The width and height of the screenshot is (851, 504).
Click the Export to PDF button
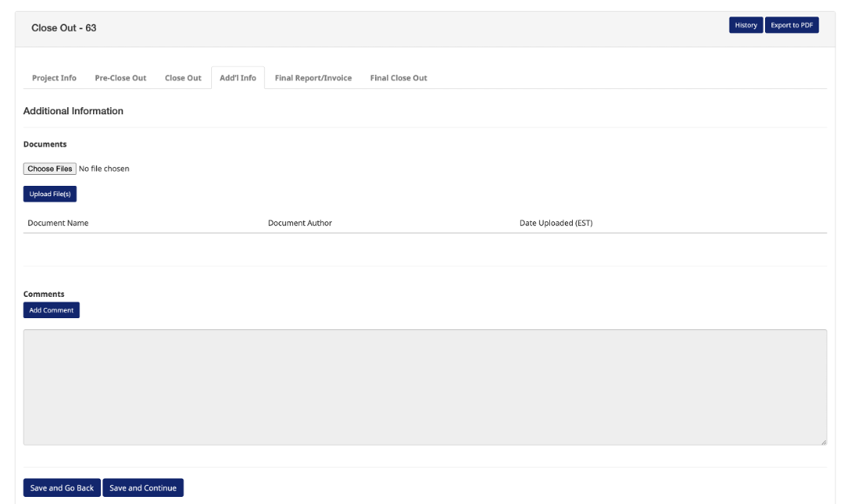point(791,25)
